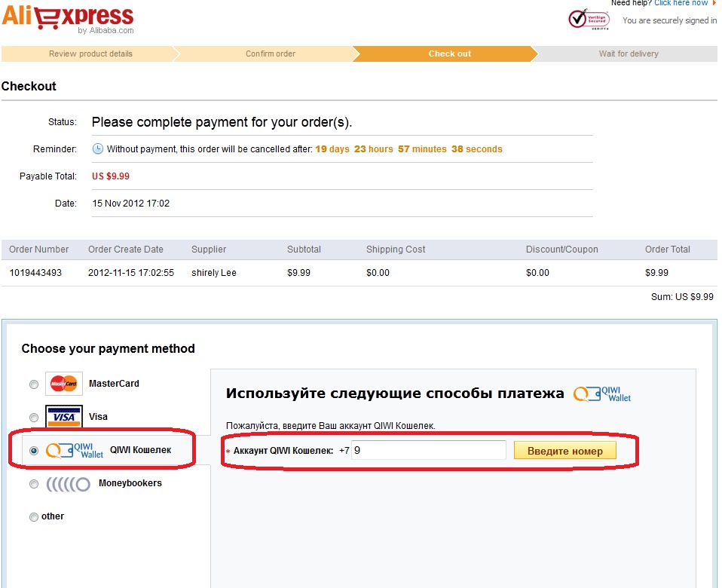
Task: Open the Click here now help link
Action: click(x=681, y=3)
